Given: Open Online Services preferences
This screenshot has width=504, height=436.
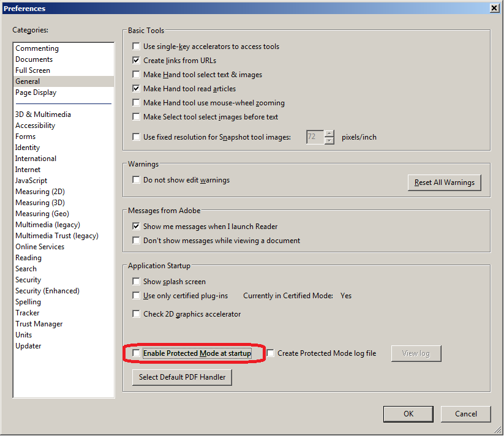Looking at the screenshot, I should point(64,247).
